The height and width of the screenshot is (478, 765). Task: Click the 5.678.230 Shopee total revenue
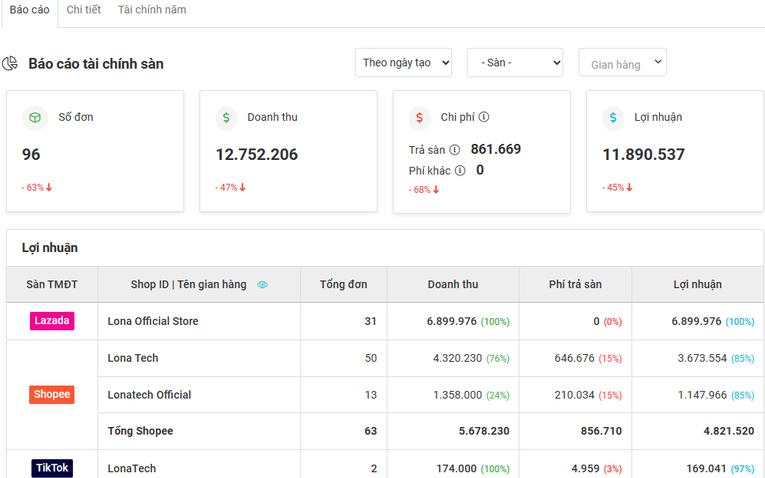tap(484, 431)
